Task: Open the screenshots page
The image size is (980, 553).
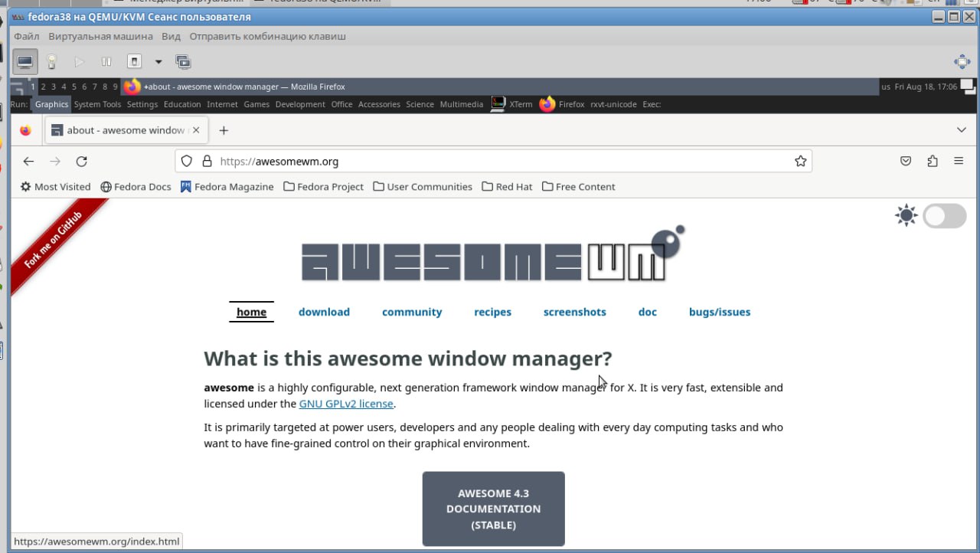Action: point(575,312)
